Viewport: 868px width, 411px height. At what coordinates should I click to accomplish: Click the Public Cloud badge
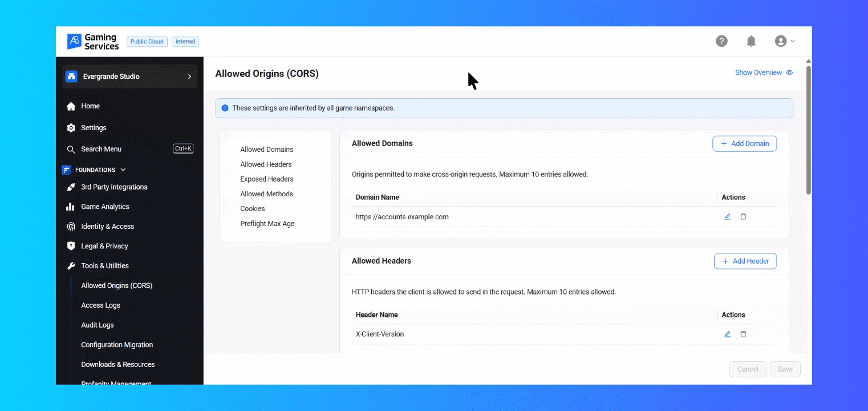pyautogui.click(x=147, y=42)
